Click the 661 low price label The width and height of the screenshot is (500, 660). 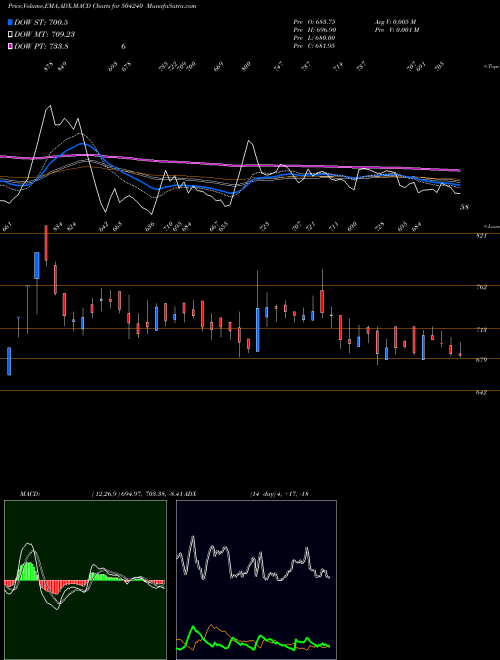[x=7, y=228]
